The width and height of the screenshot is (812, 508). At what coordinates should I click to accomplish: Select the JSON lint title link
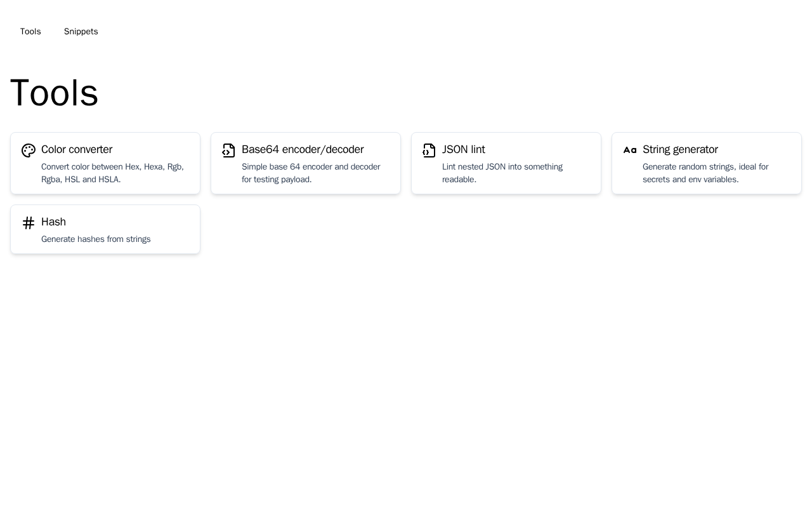[x=464, y=150]
